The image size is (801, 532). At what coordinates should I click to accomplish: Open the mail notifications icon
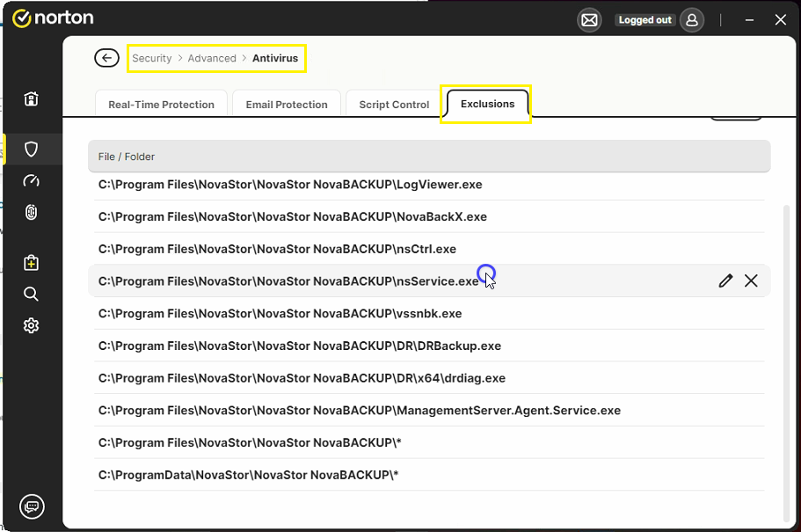click(589, 20)
